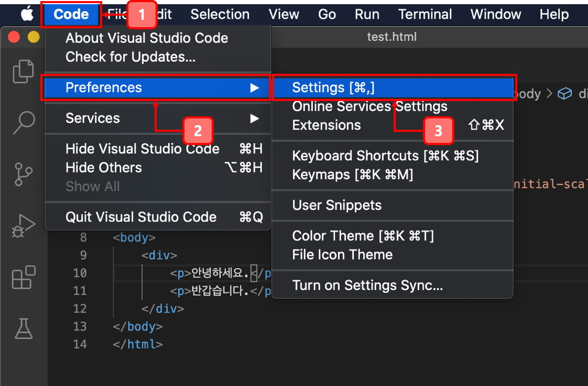Click line number 8 in gutter
This screenshot has height=386, width=588.
click(83, 238)
